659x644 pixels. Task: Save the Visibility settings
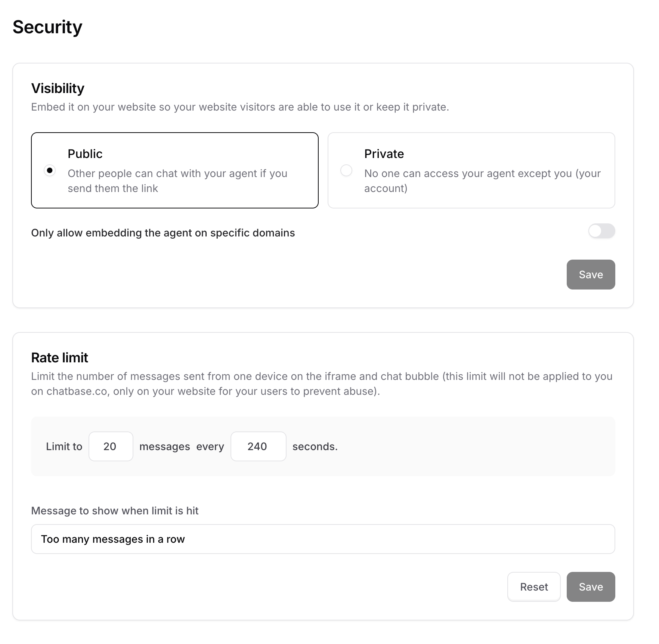pyautogui.click(x=591, y=275)
